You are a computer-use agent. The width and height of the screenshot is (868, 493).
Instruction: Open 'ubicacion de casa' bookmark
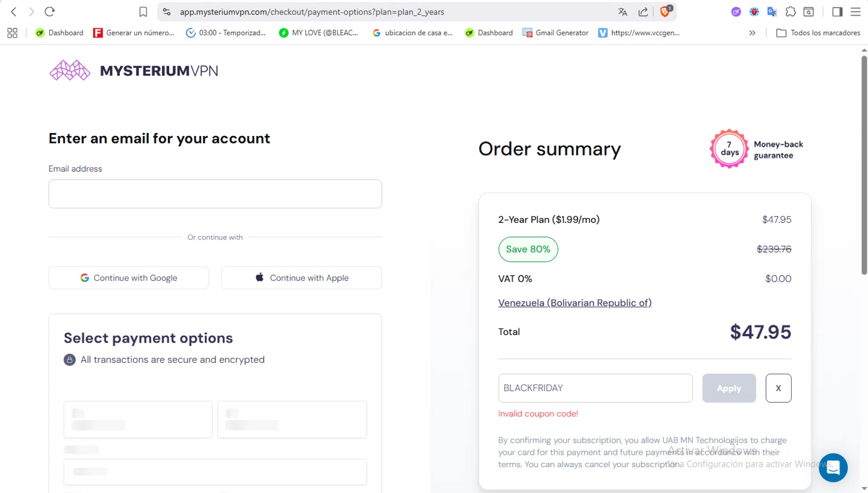[x=413, y=33]
